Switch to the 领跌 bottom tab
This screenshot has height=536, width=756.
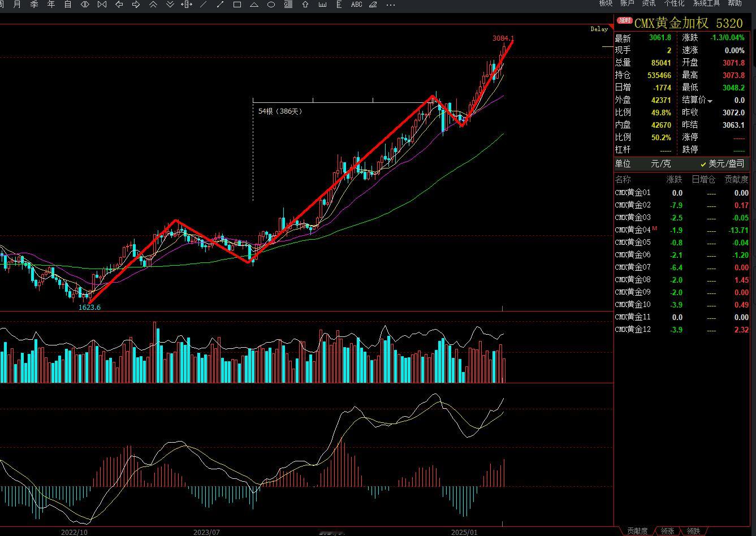[693, 531]
